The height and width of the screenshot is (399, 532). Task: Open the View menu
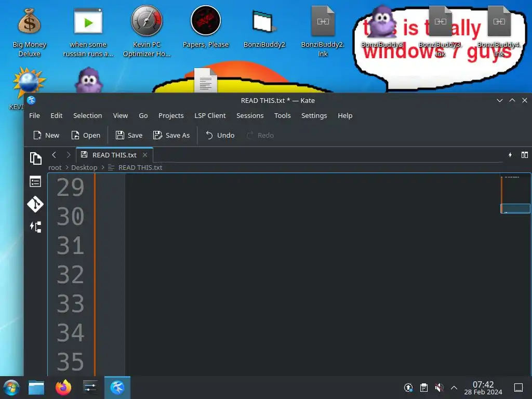tap(121, 116)
